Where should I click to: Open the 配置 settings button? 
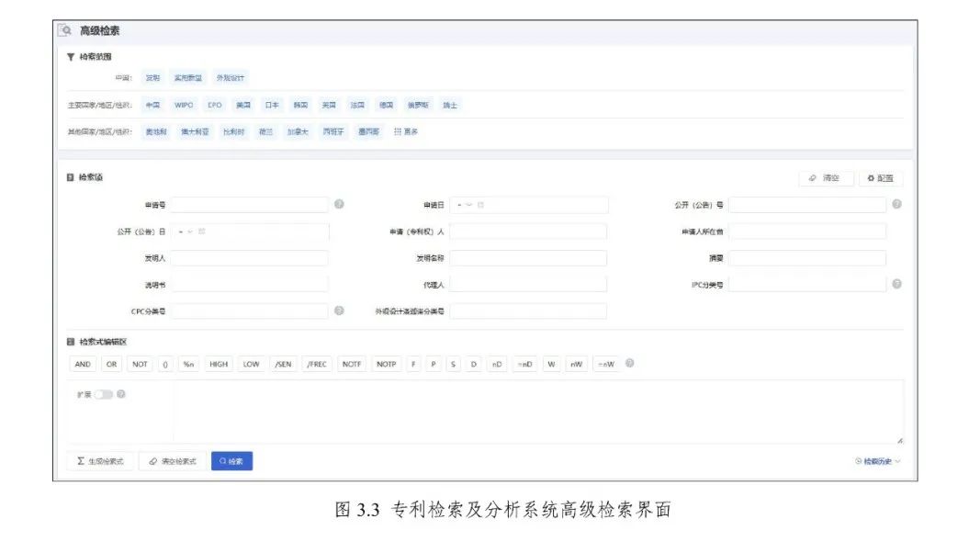(x=881, y=178)
